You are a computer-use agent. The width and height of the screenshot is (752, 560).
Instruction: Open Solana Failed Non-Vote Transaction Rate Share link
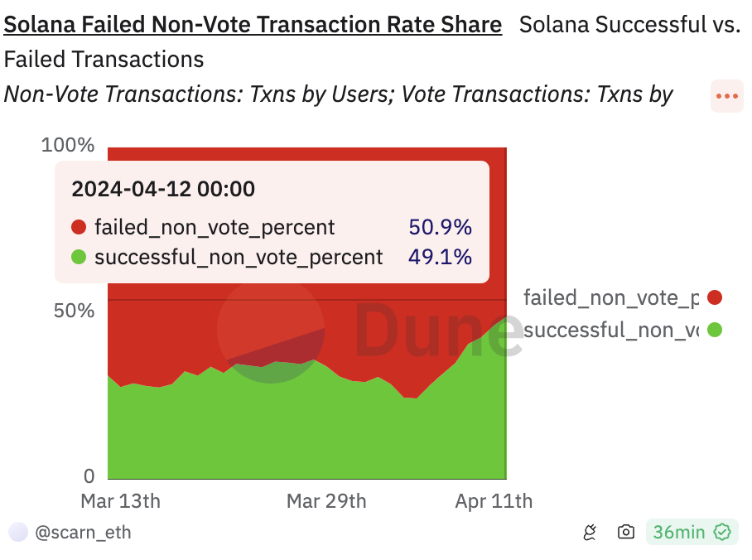253,25
